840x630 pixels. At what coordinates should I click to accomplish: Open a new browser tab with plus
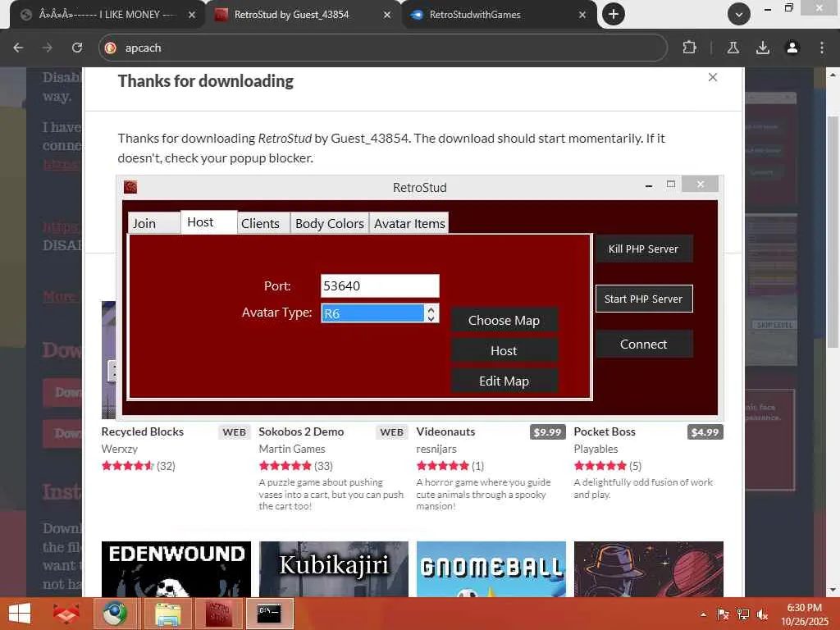(x=614, y=14)
